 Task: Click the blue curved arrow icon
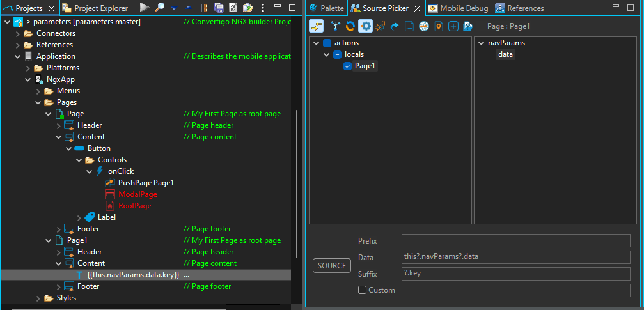click(x=395, y=26)
